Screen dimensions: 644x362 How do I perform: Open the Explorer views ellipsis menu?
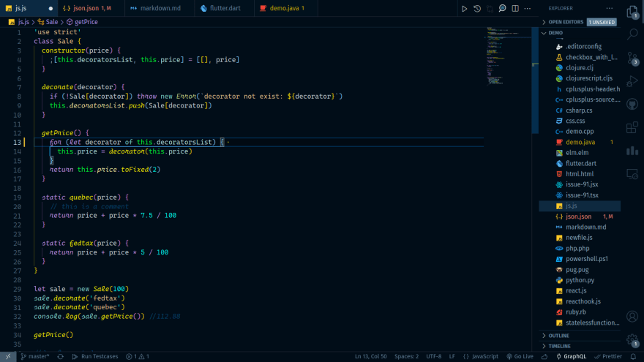coord(610,8)
